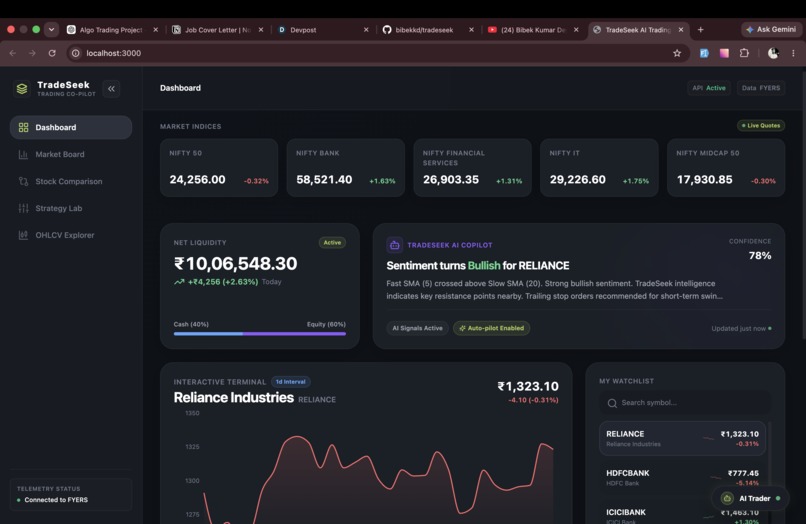806x524 pixels.
Task: Open the Dashboard sidebar item
Action: (71, 127)
